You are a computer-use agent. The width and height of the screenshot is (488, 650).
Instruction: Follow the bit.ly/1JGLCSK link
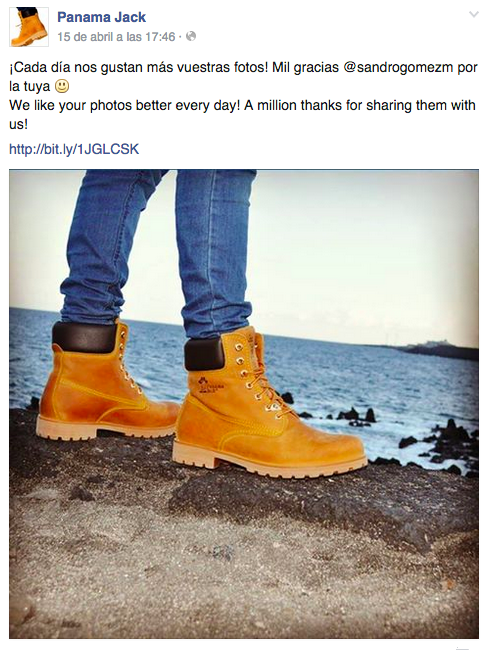74,149
